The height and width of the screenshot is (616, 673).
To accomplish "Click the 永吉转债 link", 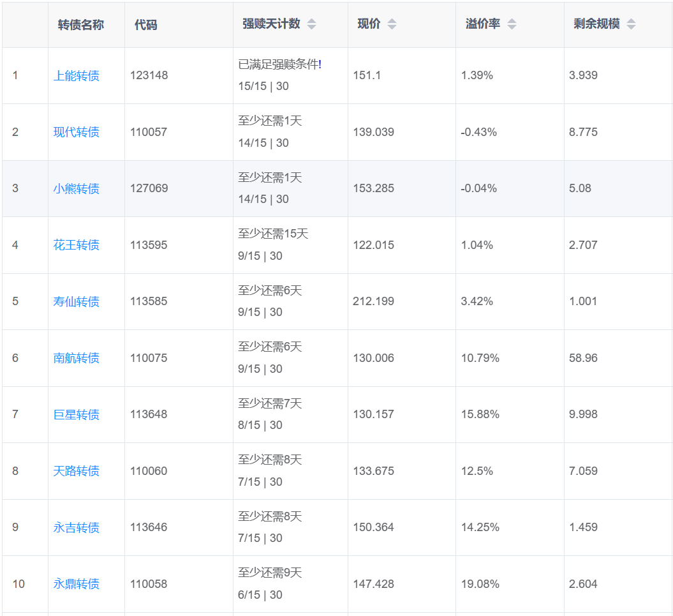I will pos(77,528).
